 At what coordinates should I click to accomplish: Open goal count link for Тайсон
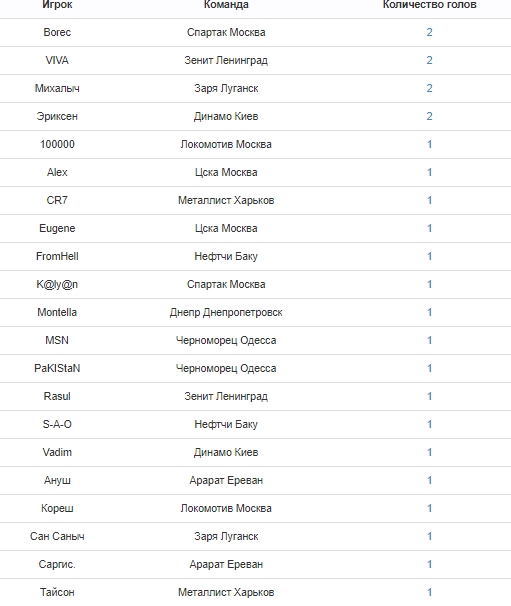click(x=429, y=592)
